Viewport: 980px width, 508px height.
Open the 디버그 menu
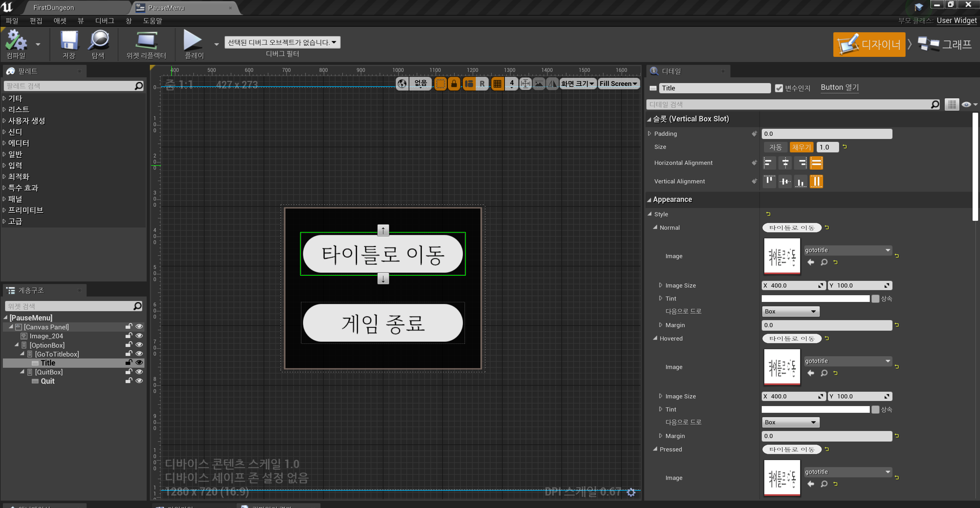(104, 21)
